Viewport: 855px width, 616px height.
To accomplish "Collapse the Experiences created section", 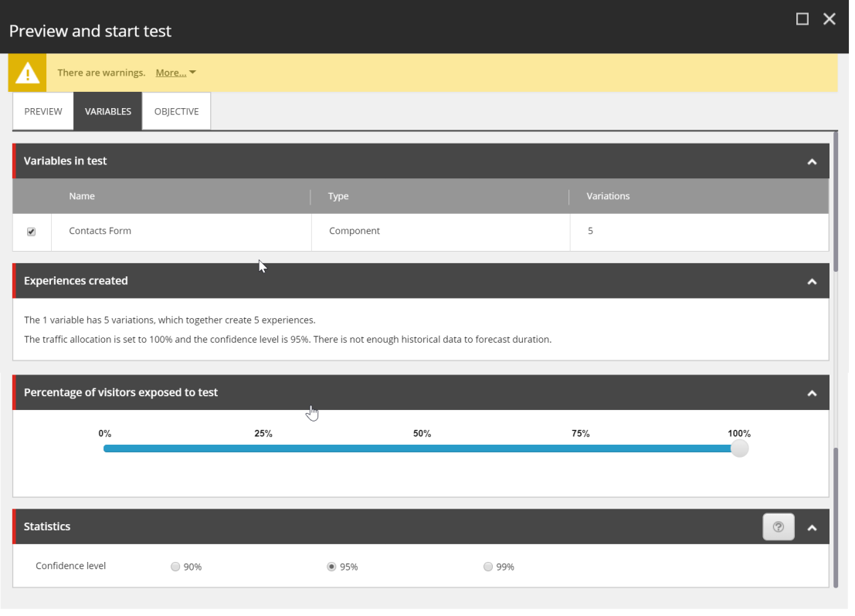I will tap(812, 282).
